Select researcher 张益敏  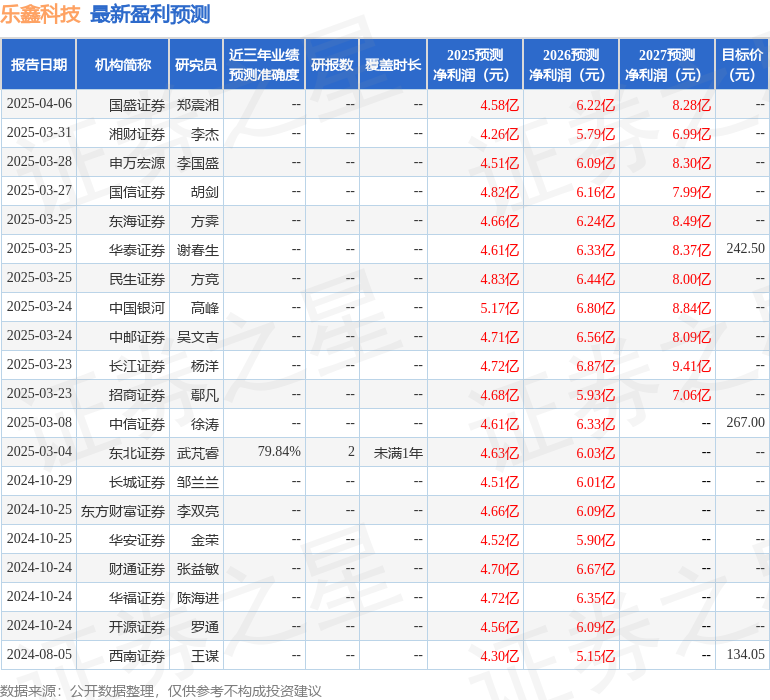[x=198, y=569]
